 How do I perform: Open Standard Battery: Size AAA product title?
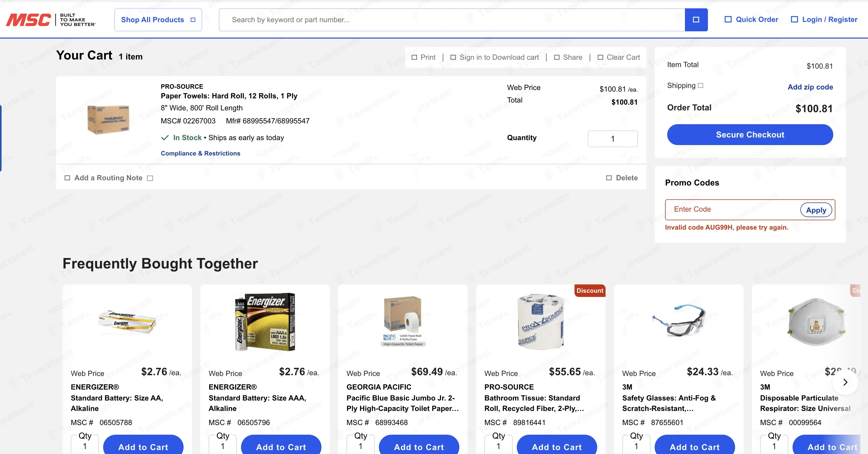pyautogui.click(x=257, y=403)
